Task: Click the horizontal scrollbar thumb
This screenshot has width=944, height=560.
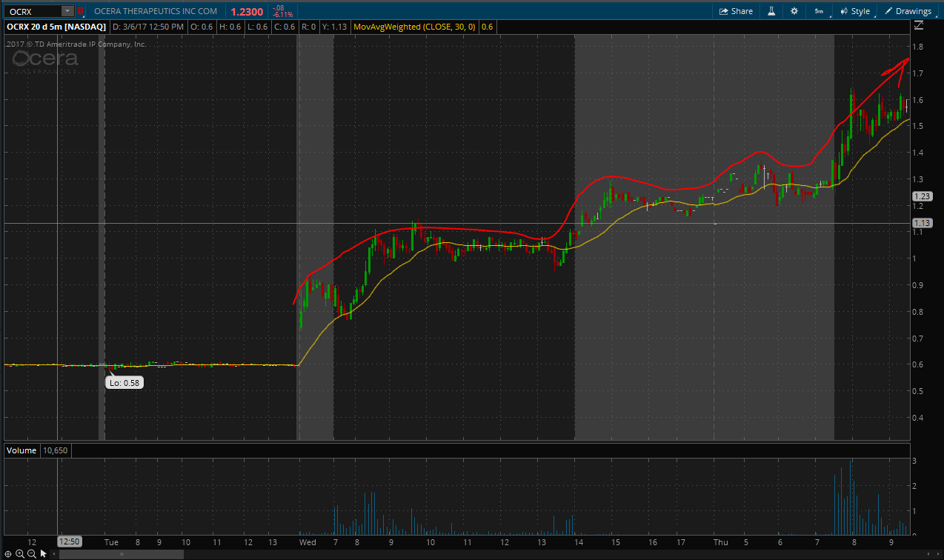Action: [x=122, y=553]
